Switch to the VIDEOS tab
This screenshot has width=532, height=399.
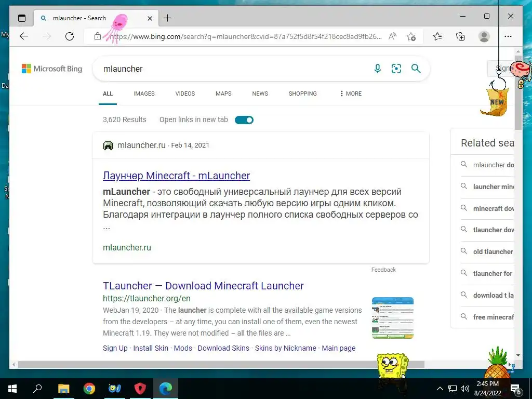click(x=185, y=94)
